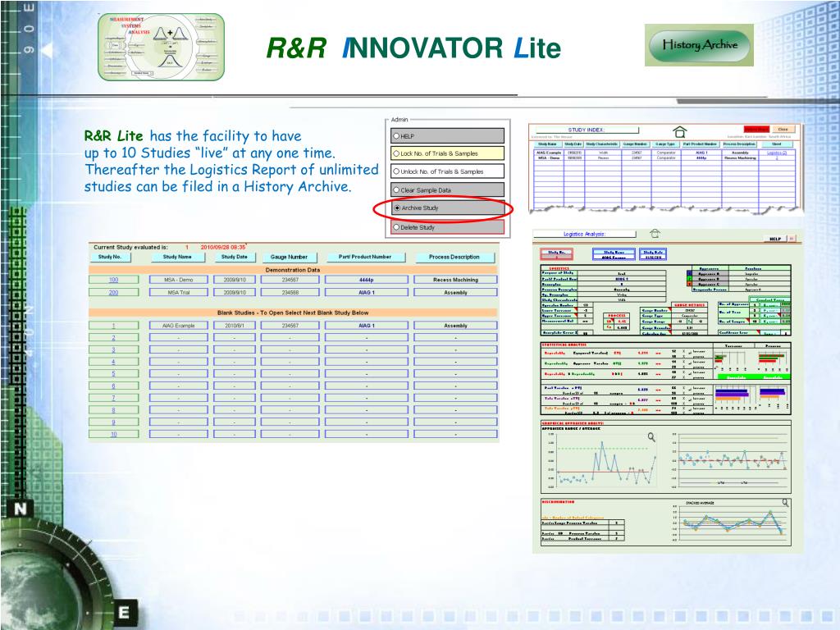Open study number 1 link
840x630 pixels.
click(x=113, y=326)
